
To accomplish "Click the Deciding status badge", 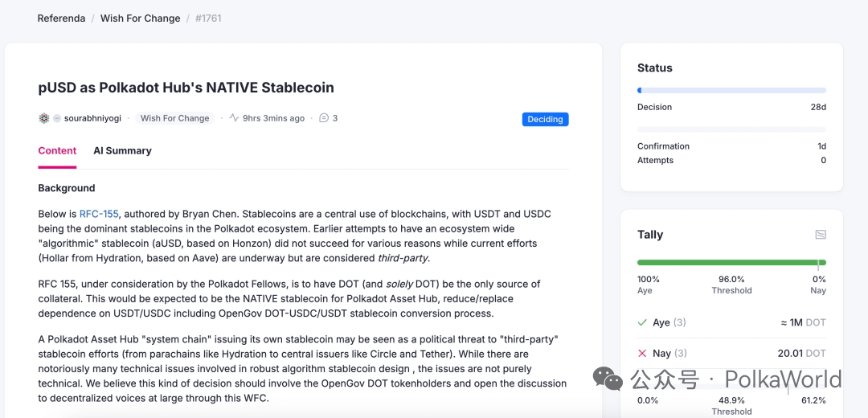I will 545,119.
